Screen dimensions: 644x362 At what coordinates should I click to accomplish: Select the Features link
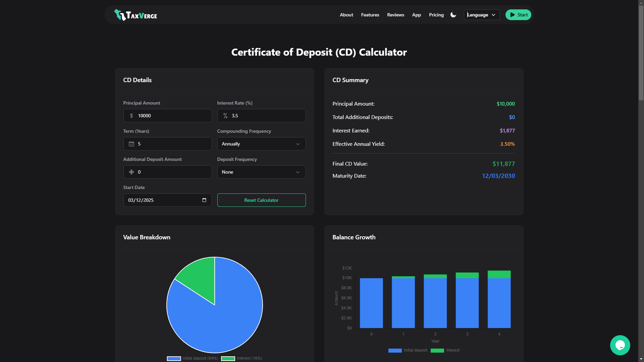(370, 15)
